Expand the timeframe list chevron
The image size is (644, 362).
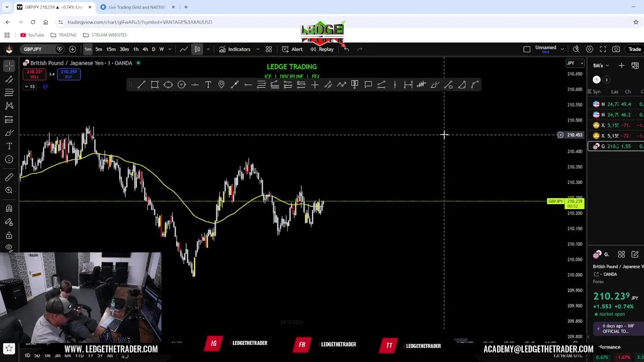[170, 49]
